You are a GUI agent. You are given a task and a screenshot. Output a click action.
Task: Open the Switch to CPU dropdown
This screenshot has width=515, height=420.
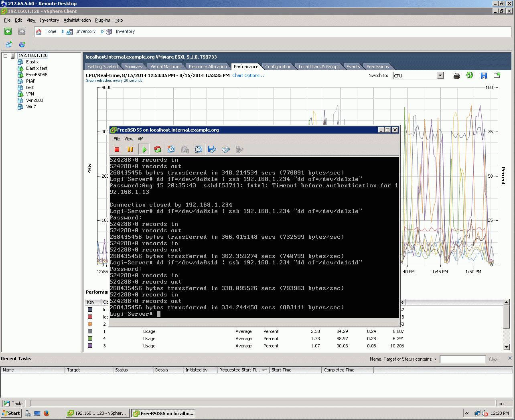coord(440,75)
